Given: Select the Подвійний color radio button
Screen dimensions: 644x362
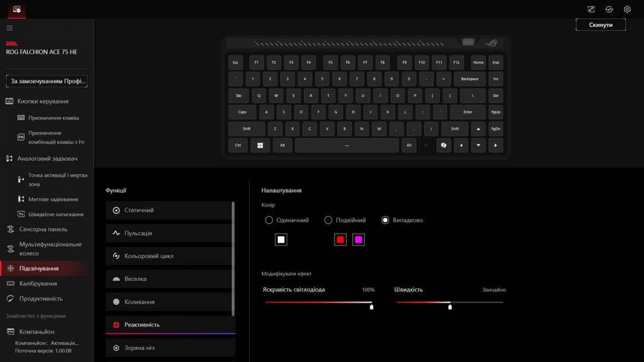Looking at the screenshot, I should 328,220.
